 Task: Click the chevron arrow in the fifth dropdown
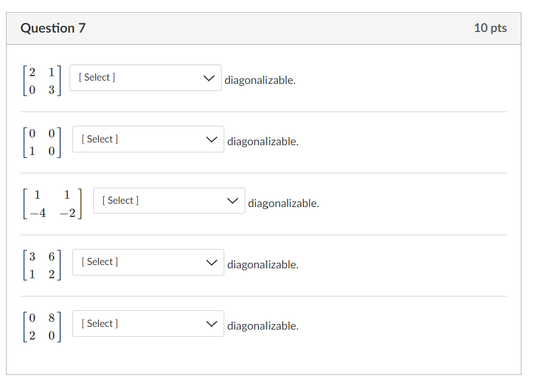(212, 324)
